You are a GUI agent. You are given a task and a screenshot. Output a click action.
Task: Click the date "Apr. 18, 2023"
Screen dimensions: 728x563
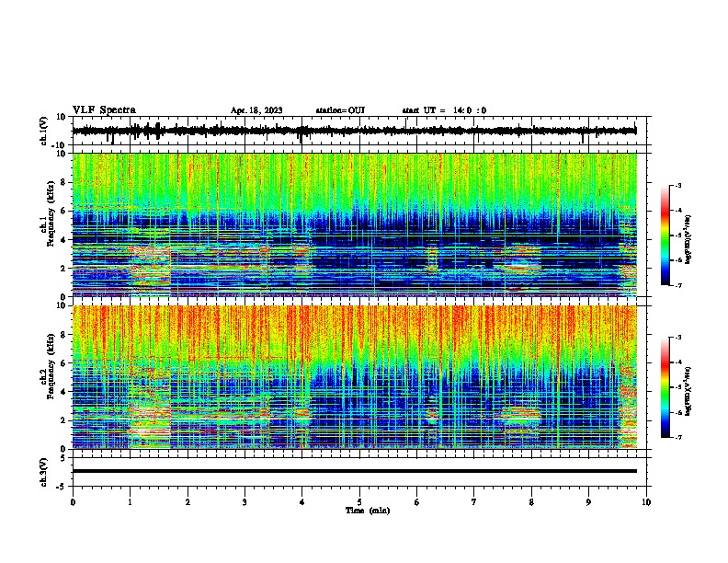pos(256,110)
